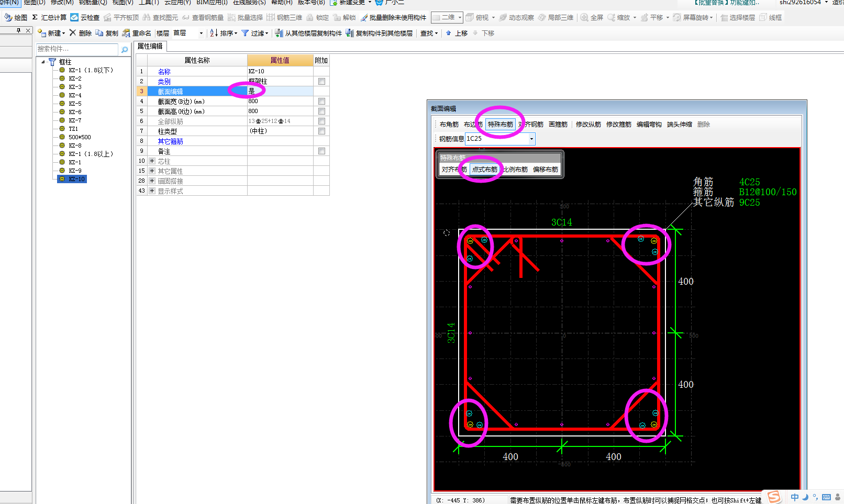Select KZ-5 in component tree
This screenshot has width=844, height=504.
click(75, 104)
